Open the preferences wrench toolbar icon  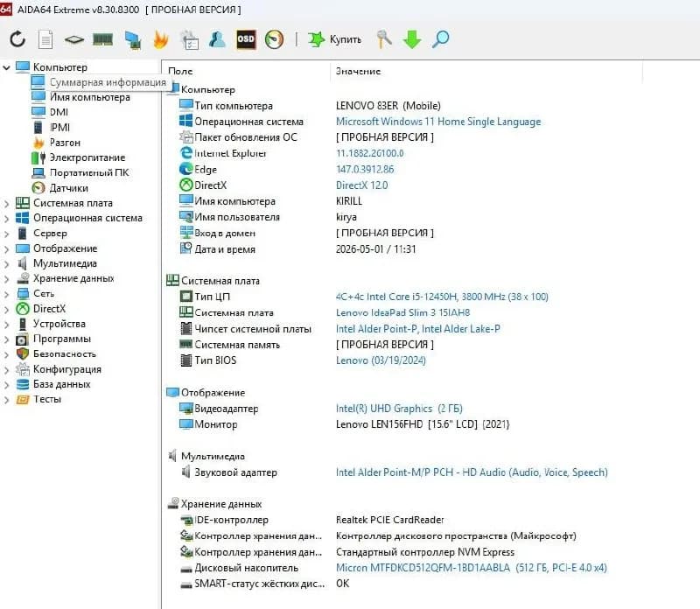click(384, 39)
